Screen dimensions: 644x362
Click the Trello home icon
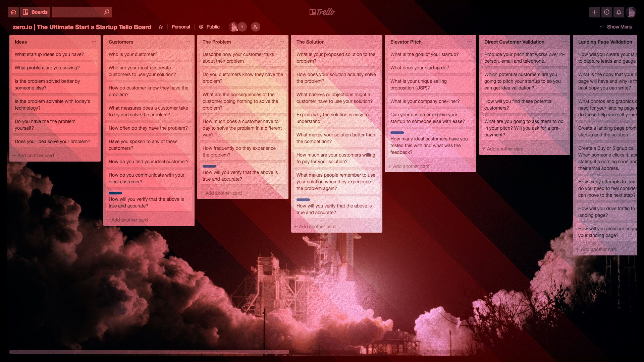pos(13,12)
